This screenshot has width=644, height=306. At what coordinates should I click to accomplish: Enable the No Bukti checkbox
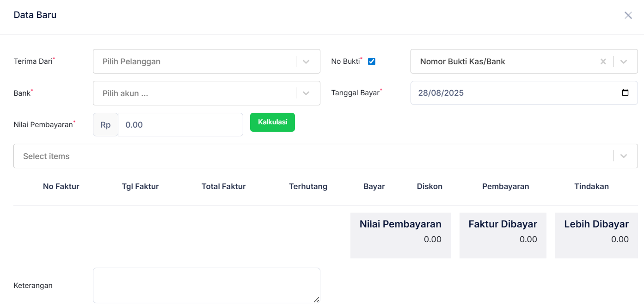coord(371,61)
